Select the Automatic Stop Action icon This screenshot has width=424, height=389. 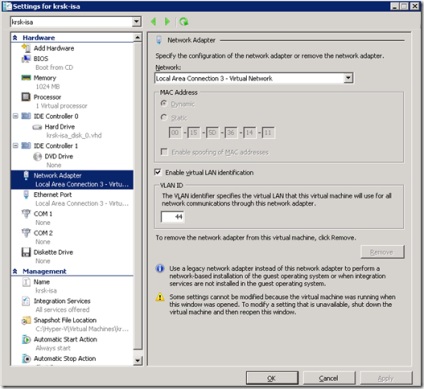pos(26,359)
